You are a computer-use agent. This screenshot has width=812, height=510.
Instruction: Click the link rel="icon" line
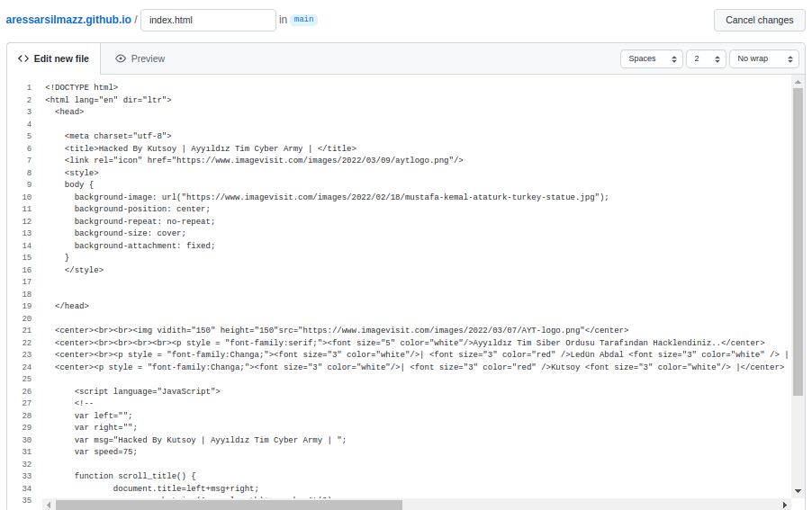pos(264,160)
